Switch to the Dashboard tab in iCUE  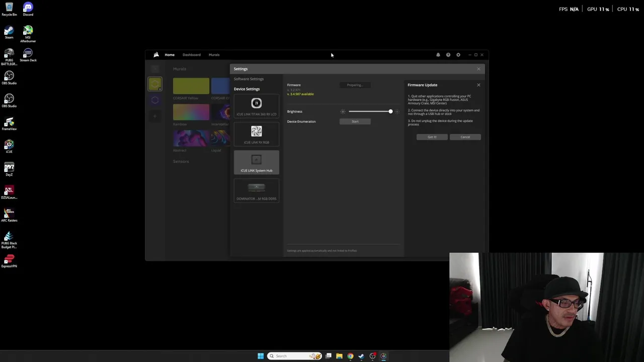tap(191, 55)
